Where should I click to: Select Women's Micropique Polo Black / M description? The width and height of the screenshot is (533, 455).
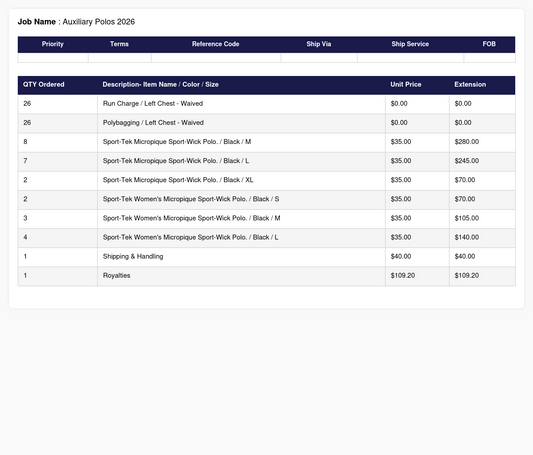pos(191,218)
